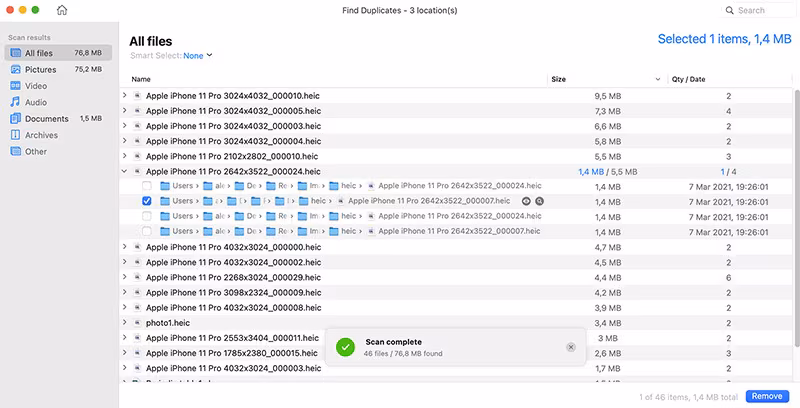Click the preview eye icon on selected file
This screenshot has width=800, height=408.
point(526,201)
